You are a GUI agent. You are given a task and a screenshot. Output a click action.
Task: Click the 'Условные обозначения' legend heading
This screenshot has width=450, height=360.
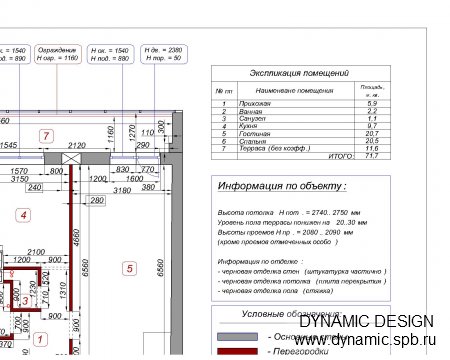pyautogui.click(x=291, y=314)
